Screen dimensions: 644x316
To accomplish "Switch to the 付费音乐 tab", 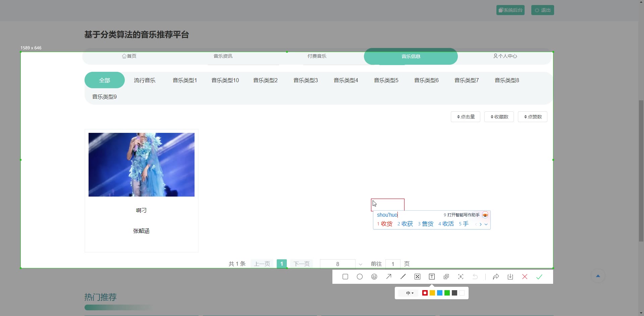I will [317, 56].
